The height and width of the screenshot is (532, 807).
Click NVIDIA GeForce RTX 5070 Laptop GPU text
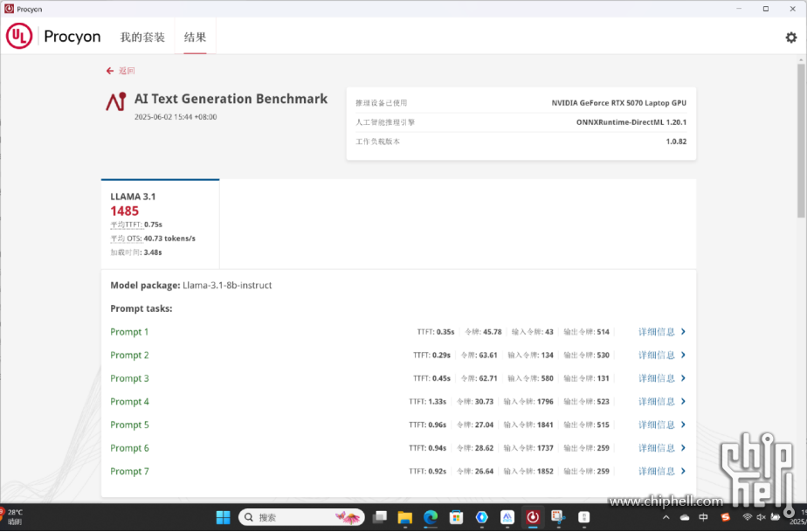pyautogui.click(x=618, y=103)
